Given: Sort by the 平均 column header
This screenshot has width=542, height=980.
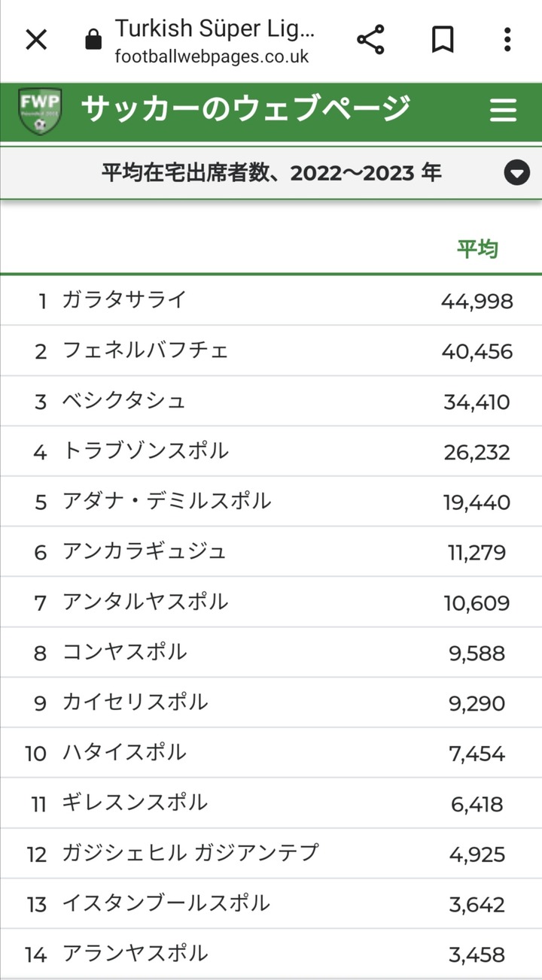Looking at the screenshot, I should 477,249.
